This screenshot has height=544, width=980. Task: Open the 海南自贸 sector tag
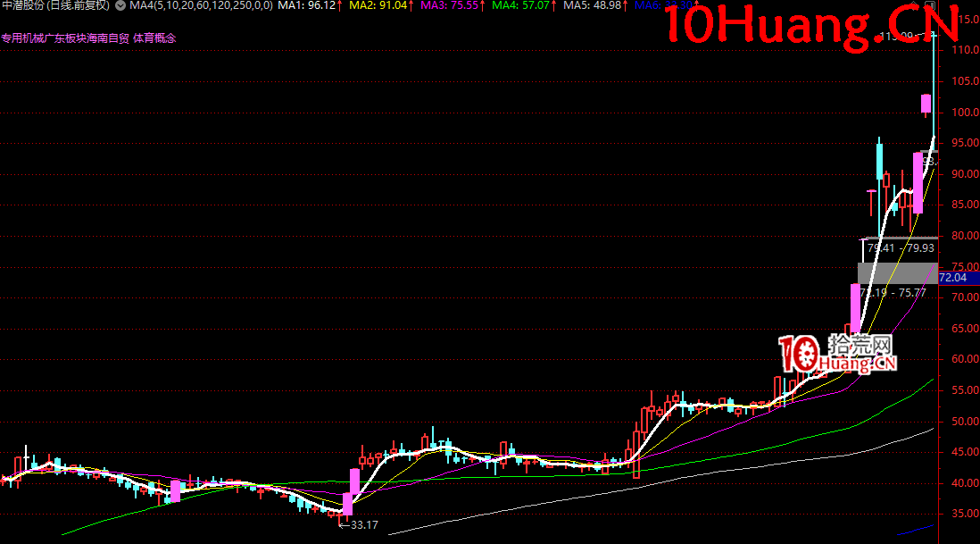click(108, 38)
